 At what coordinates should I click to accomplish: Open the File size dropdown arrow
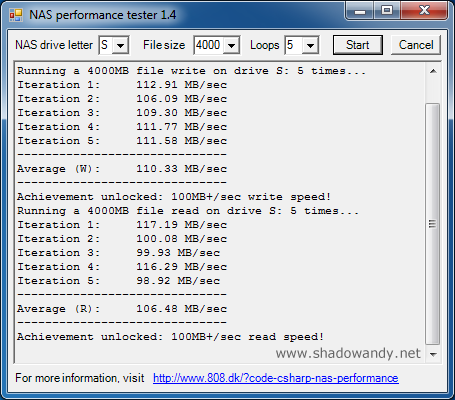(x=231, y=45)
